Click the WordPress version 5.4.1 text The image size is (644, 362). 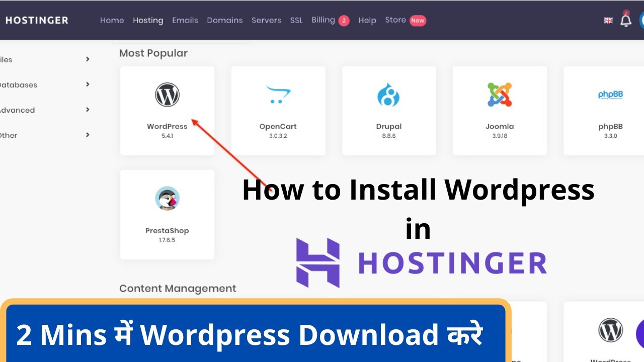[x=167, y=136]
